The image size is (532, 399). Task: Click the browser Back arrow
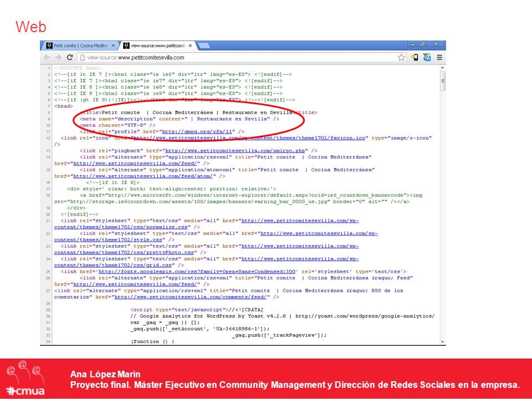coord(47,57)
